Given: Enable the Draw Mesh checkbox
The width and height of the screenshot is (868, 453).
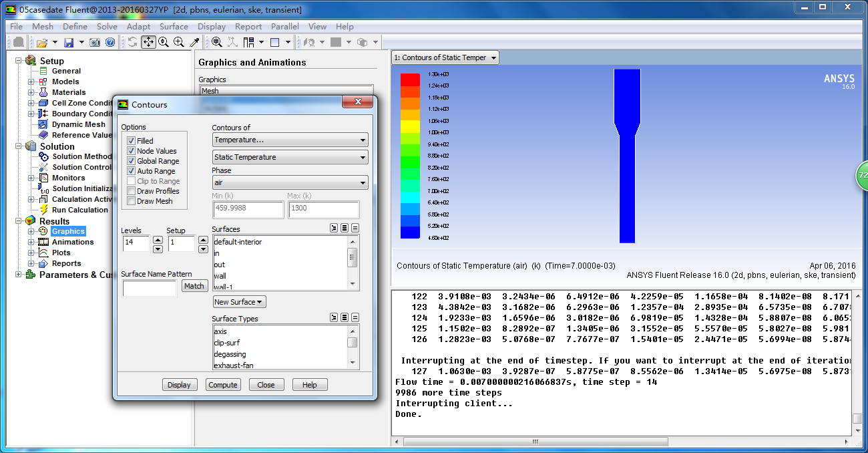Looking at the screenshot, I should (x=131, y=201).
